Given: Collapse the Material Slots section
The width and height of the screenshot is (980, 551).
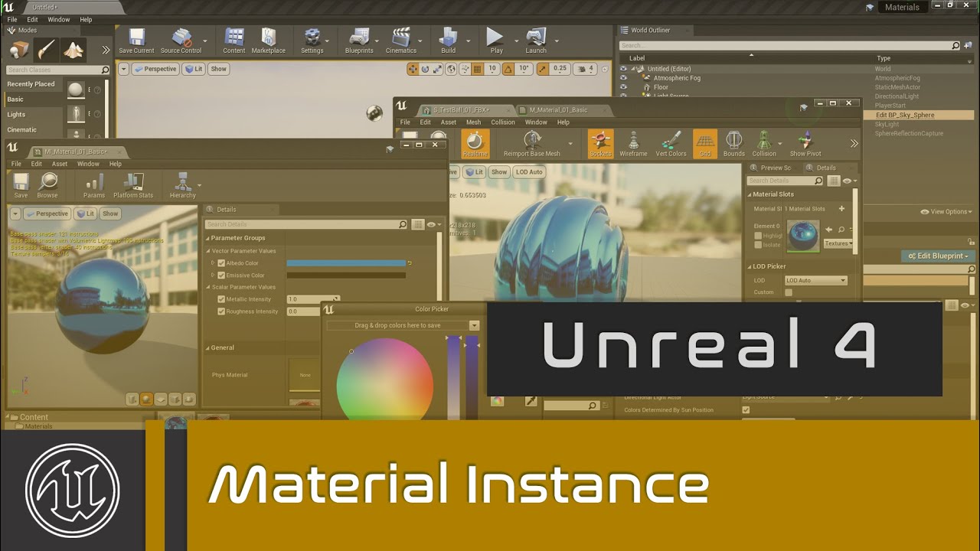Looking at the screenshot, I should [x=750, y=194].
